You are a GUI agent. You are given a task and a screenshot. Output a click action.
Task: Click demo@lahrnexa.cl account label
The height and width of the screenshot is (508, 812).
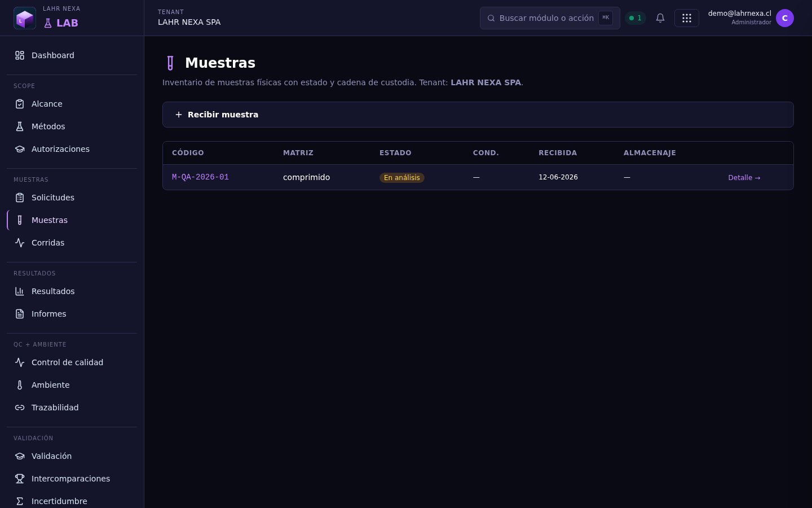(740, 14)
